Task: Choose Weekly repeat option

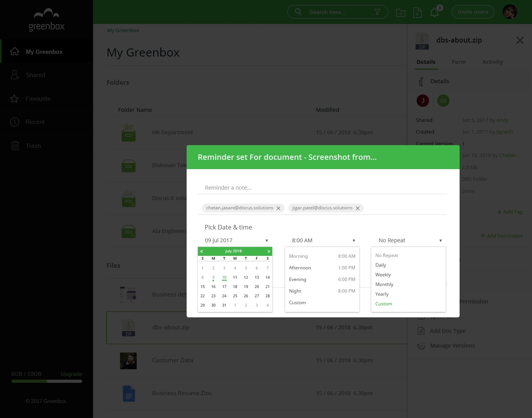Action: click(x=383, y=275)
